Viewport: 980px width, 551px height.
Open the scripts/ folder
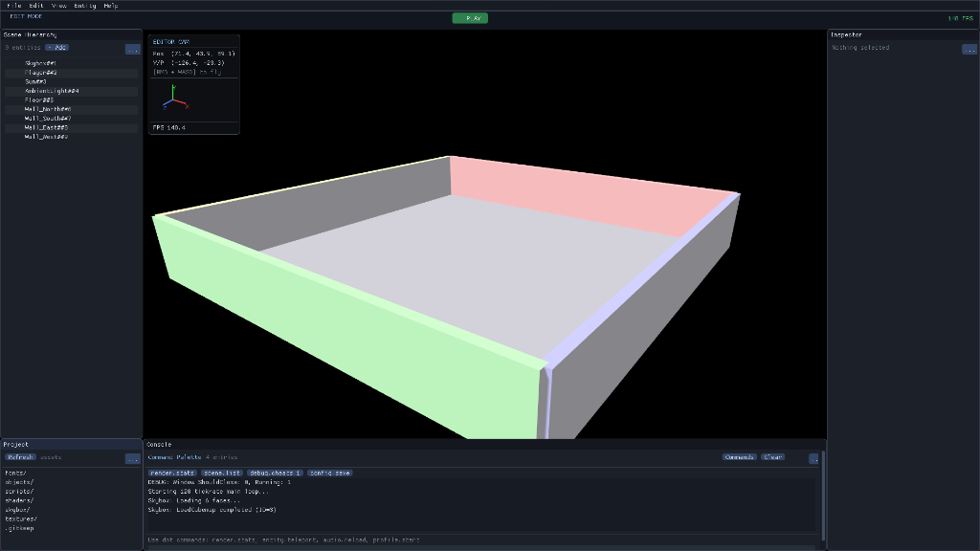coord(19,492)
